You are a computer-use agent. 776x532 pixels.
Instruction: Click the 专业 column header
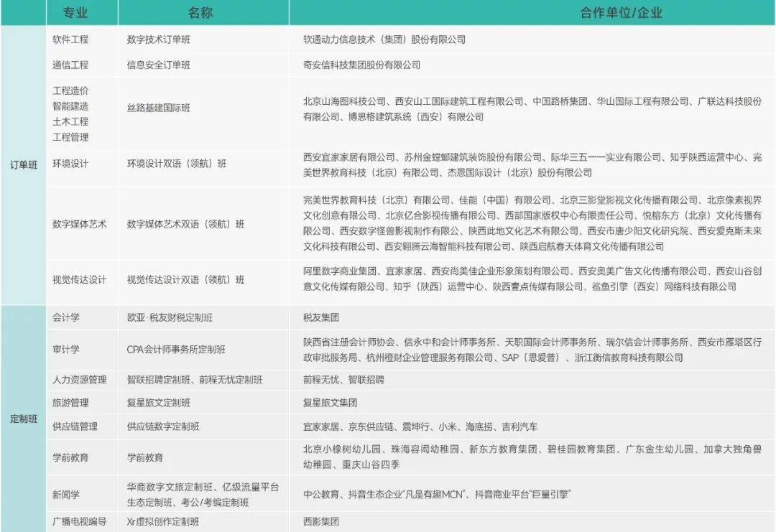pyautogui.click(x=75, y=13)
